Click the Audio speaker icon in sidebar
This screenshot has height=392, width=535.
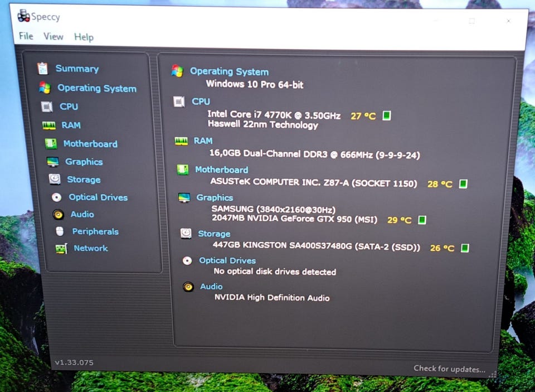coord(59,215)
